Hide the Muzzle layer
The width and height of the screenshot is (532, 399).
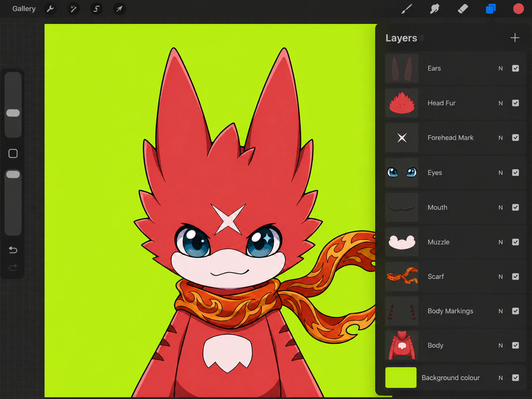(x=515, y=242)
